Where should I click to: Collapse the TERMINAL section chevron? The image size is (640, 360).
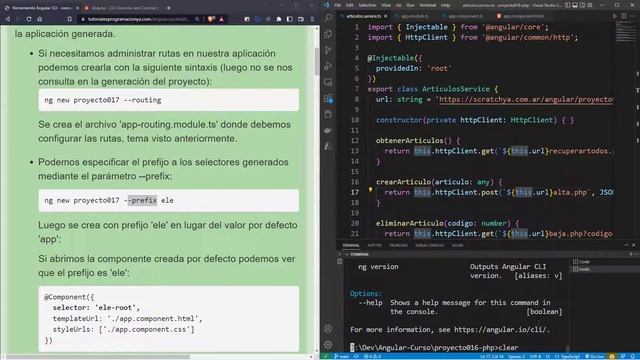[347, 254]
